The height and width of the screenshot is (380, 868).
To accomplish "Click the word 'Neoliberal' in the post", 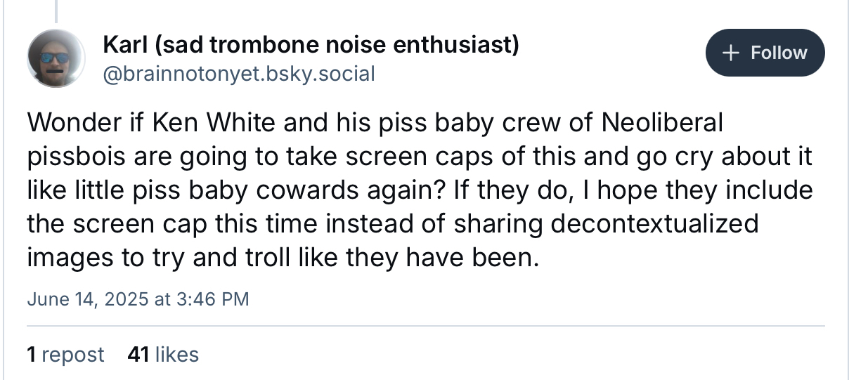I will [x=662, y=124].
